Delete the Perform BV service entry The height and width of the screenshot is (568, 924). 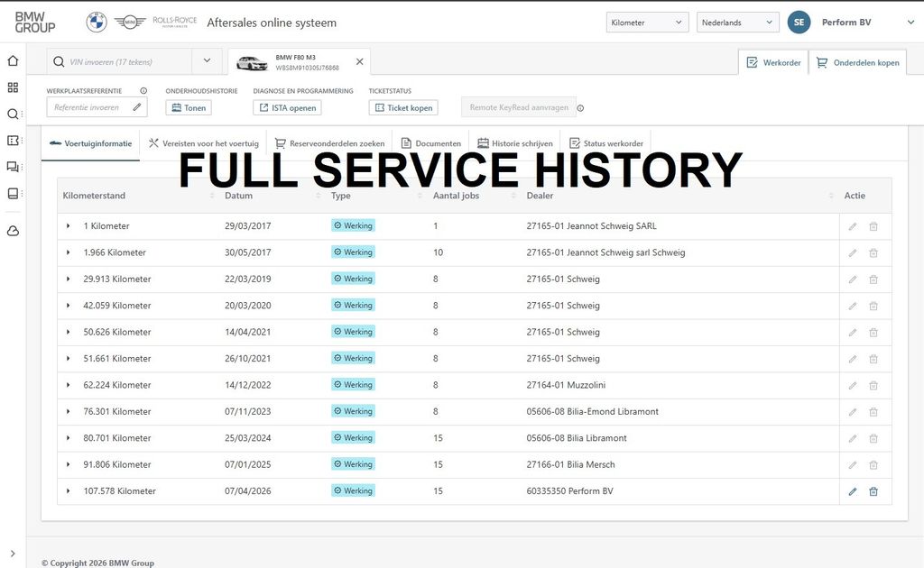pyautogui.click(x=873, y=491)
